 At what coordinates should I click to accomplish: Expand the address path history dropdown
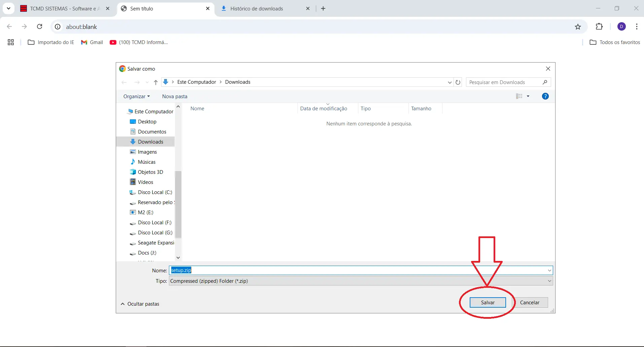point(450,82)
